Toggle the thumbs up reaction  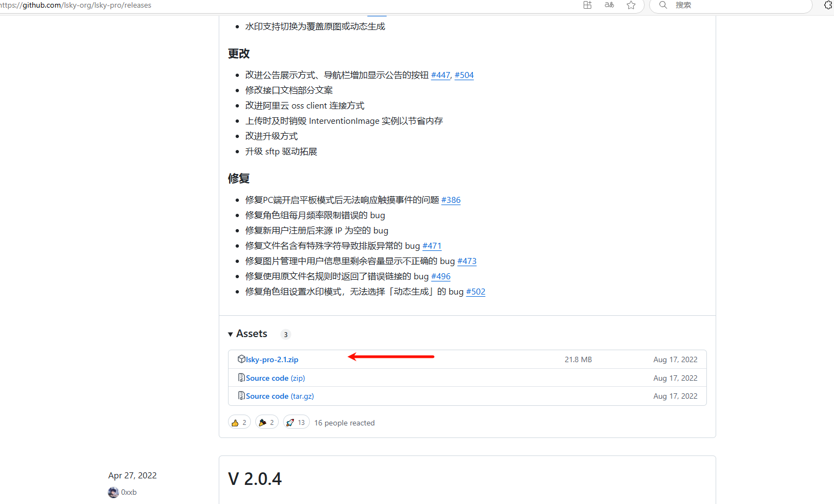pyautogui.click(x=239, y=422)
